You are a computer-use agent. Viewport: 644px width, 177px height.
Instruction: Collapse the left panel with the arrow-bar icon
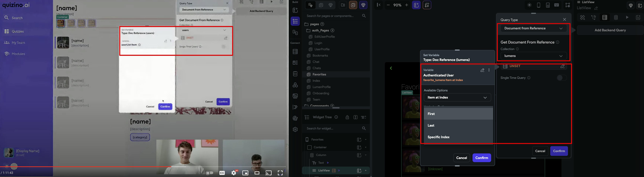coord(379,5)
